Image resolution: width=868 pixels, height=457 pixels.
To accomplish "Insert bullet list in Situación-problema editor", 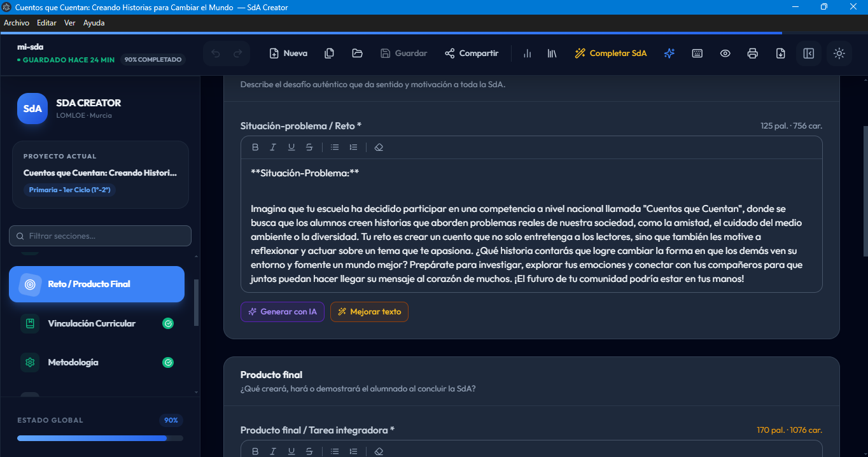I will [335, 147].
